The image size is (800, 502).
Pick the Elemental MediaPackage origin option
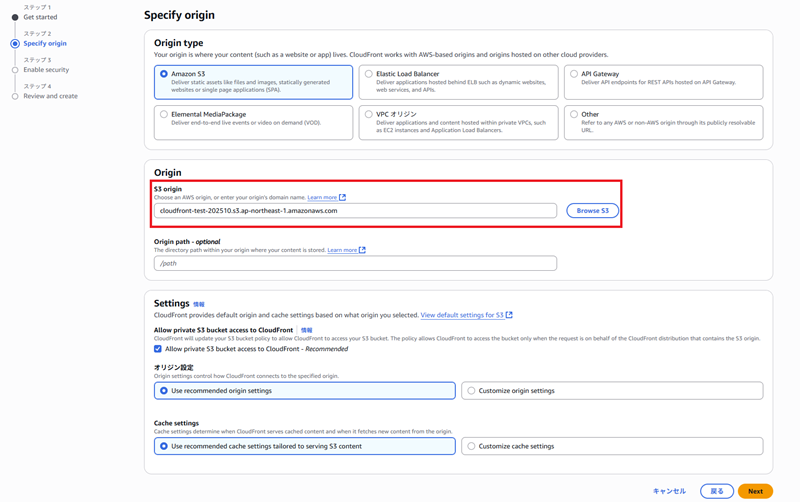[x=164, y=114]
